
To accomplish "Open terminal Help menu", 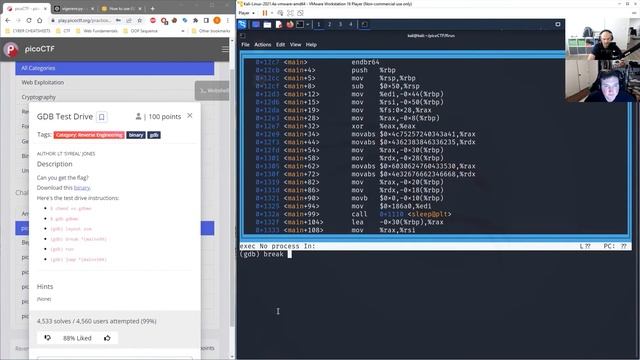I will pos(311,44).
